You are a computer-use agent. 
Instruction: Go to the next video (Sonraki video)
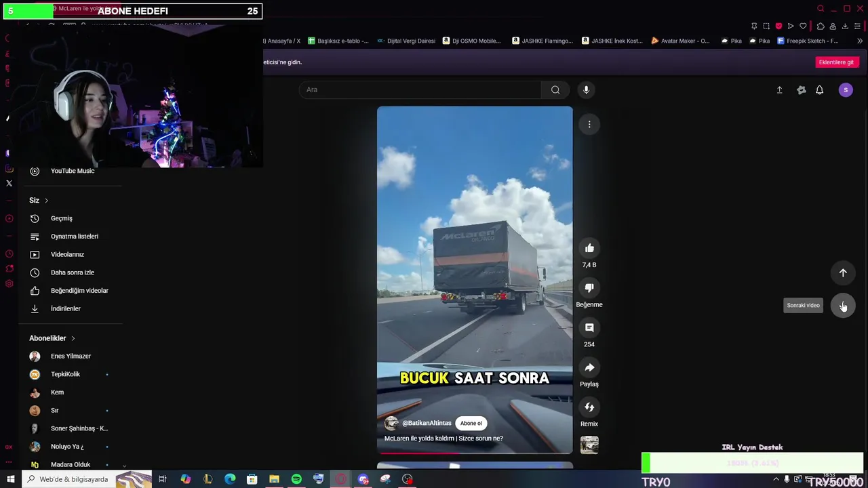tap(843, 306)
